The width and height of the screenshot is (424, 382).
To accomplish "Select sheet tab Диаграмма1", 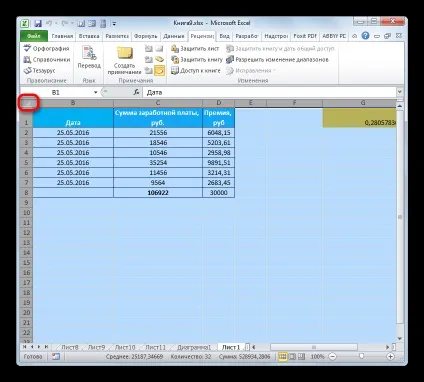I will coord(194,347).
